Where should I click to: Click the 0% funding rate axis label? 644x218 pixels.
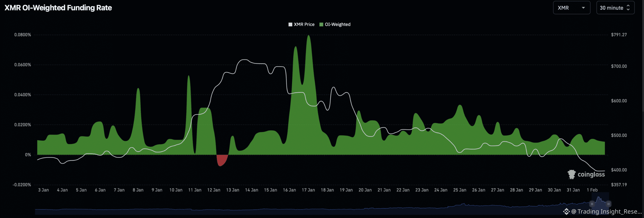click(x=28, y=155)
